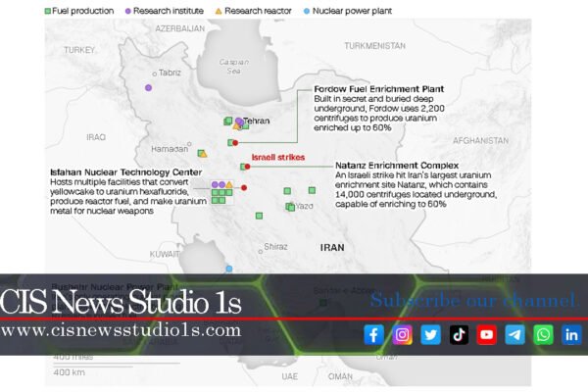Viewport: 588px width, 392px height.
Task: Click the green Fuel production legend square
Action: tap(48, 11)
